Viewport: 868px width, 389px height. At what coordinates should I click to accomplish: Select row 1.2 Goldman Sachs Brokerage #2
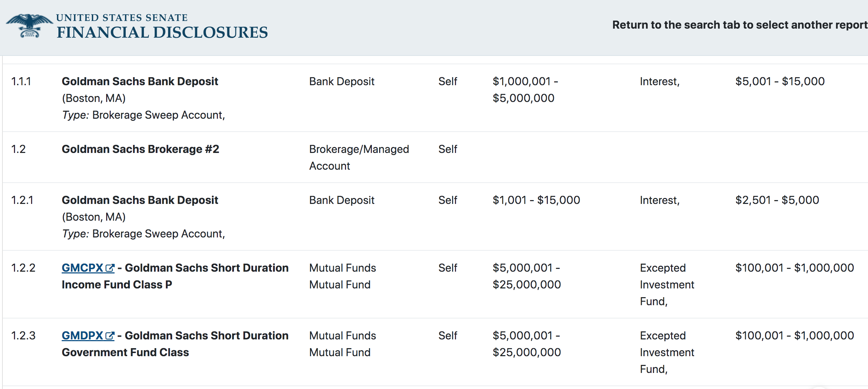point(140,149)
